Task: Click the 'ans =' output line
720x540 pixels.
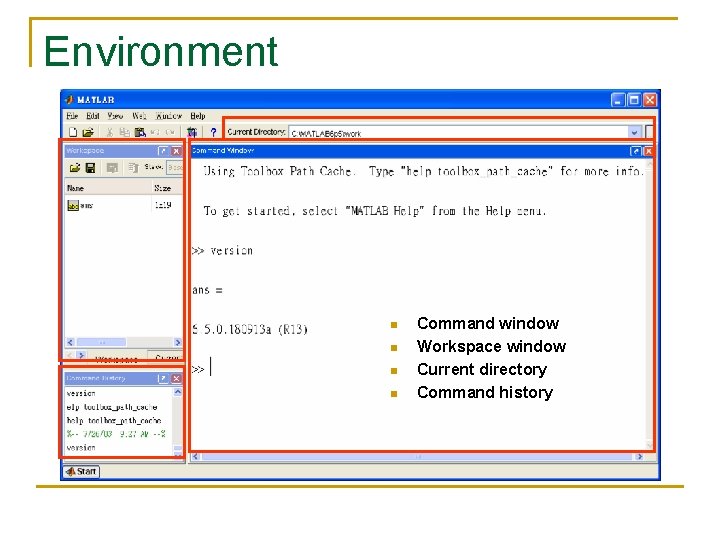Action: [x=207, y=290]
